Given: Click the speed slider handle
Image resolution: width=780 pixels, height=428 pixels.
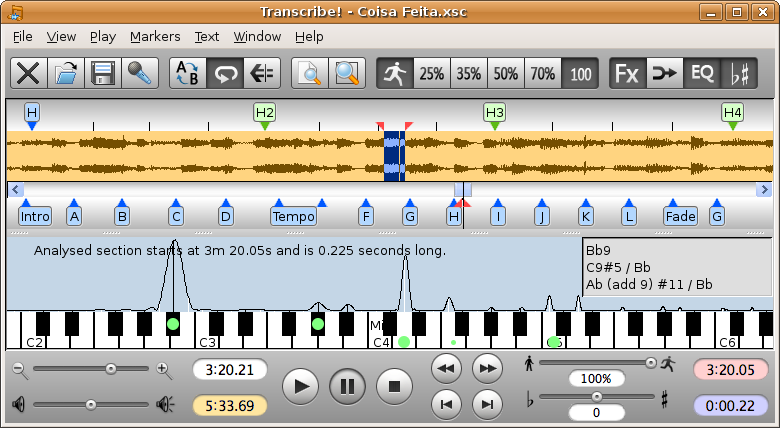Looking at the screenshot, I should (651, 363).
